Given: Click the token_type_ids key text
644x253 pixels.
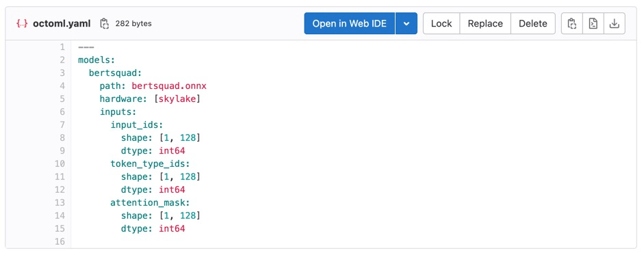Looking at the screenshot, I should (x=148, y=163).
